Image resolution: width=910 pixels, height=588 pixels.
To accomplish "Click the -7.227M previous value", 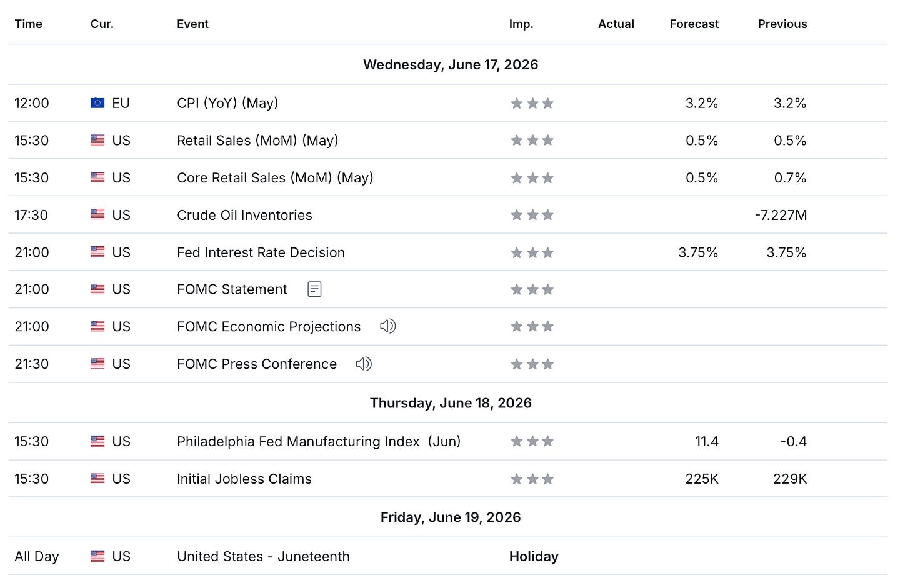I will [781, 215].
